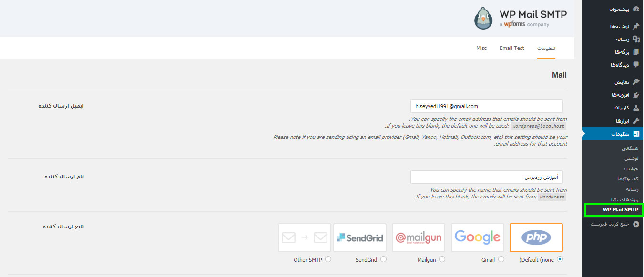Click the pages icon beside برگه‌ها

pos(636,52)
